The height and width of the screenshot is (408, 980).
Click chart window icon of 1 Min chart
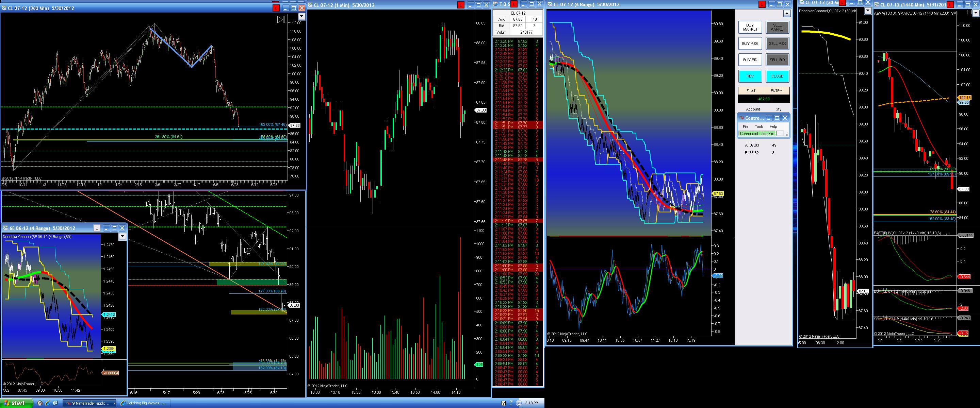tap(310, 5)
